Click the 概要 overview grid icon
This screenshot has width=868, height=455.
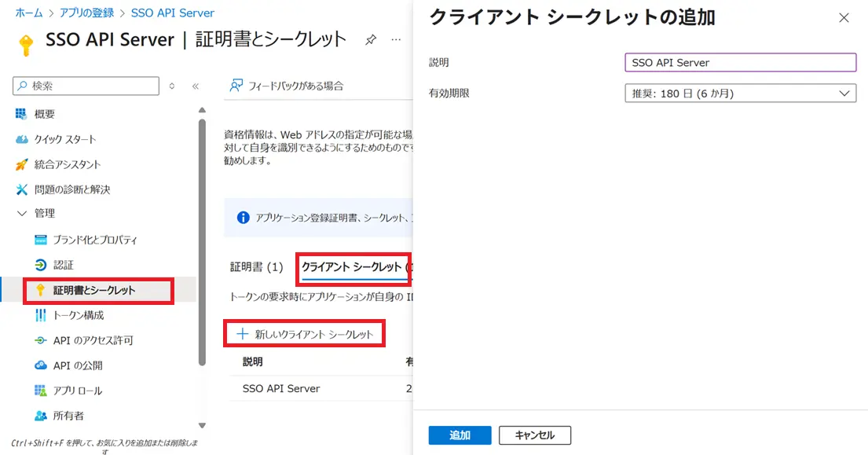click(x=21, y=114)
